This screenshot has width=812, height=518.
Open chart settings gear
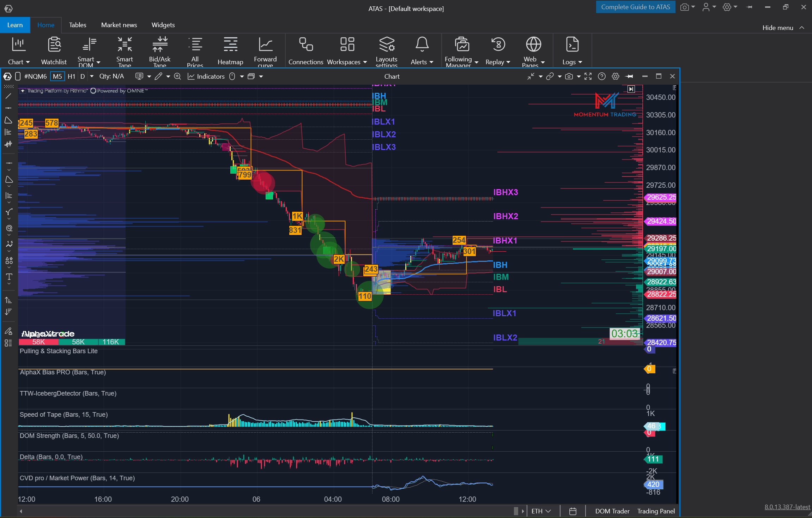coord(616,76)
